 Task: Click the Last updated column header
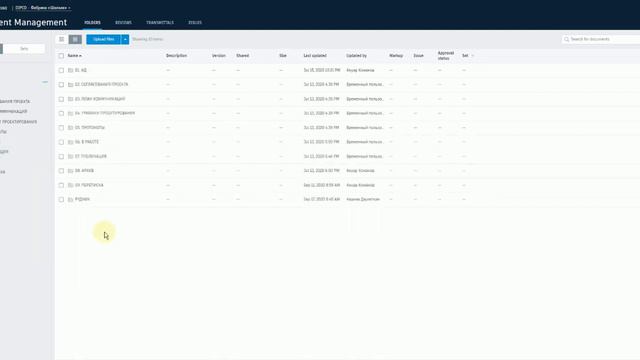pyautogui.click(x=315, y=56)
